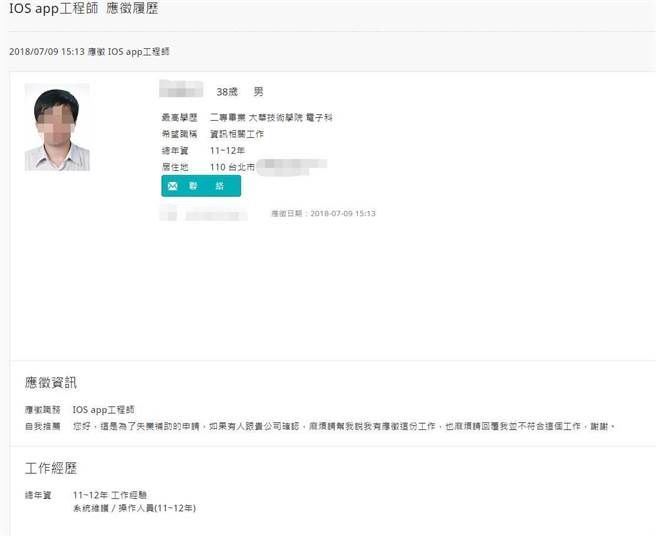656x536 pixels.
Task: Click the 自我推薦 self-recommendation paragraph
Action: pos(340,426)
